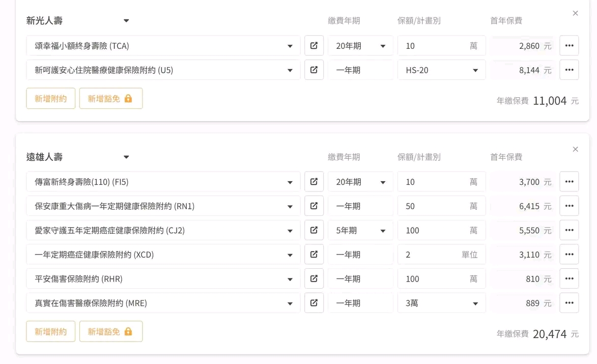The height and width of the screenshot is (364, 597).
Task: Close the 遠雄人壽 card
Action: point(575,149)
